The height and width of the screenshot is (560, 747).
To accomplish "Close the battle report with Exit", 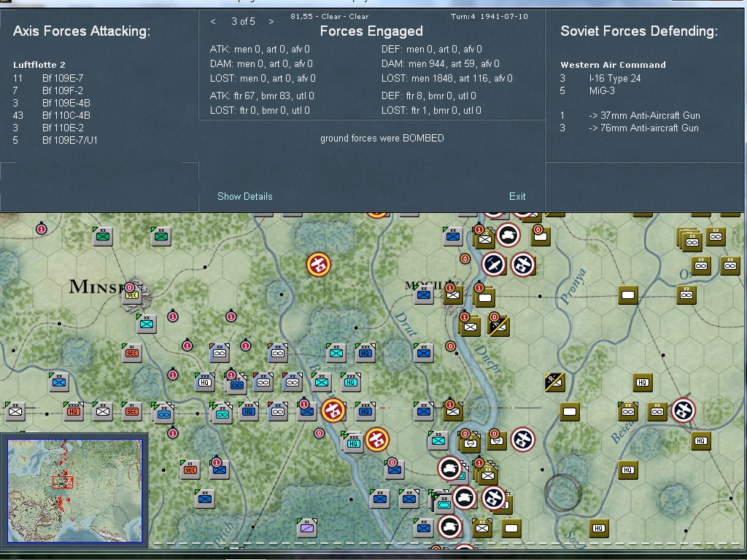I will click(x=517, y=196).
